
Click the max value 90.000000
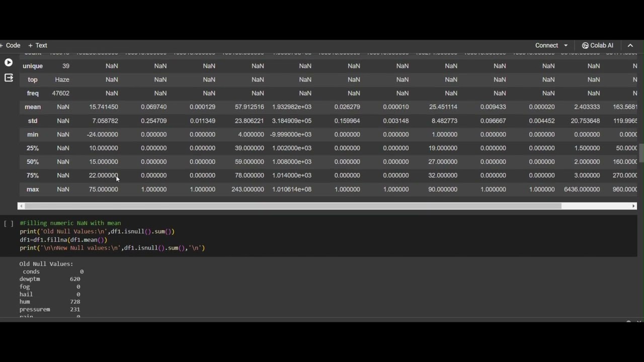(443, 189)
